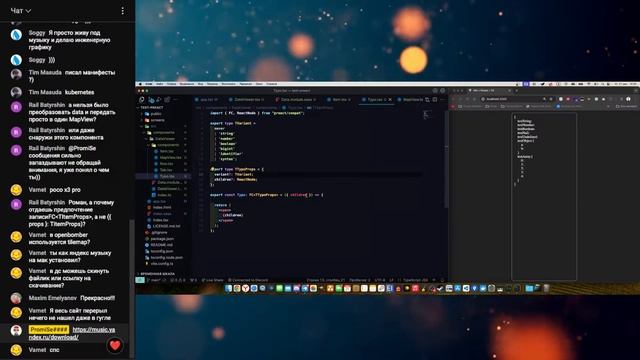Screen dimensions: 640x360
Task: Click the remote indicator in the status bar corner
Action: pyautogui.click(x=140, y=280)
